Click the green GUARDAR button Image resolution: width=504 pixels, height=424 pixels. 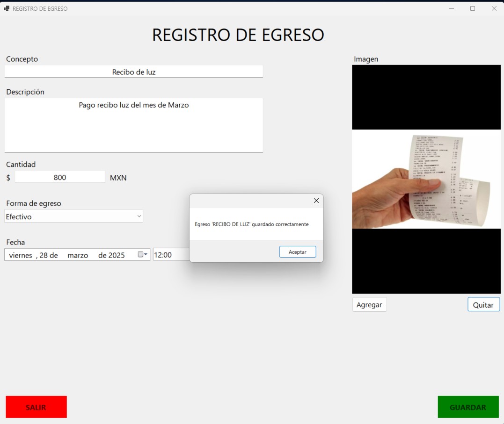coord(467,407)
